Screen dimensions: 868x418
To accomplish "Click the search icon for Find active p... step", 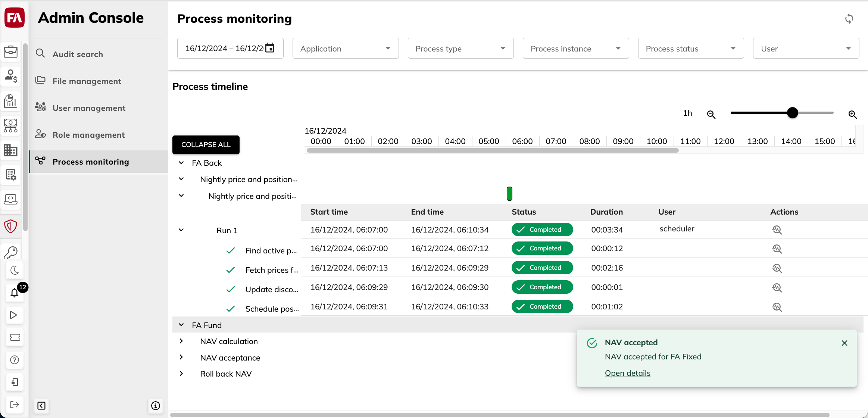I will click(777, 249).
